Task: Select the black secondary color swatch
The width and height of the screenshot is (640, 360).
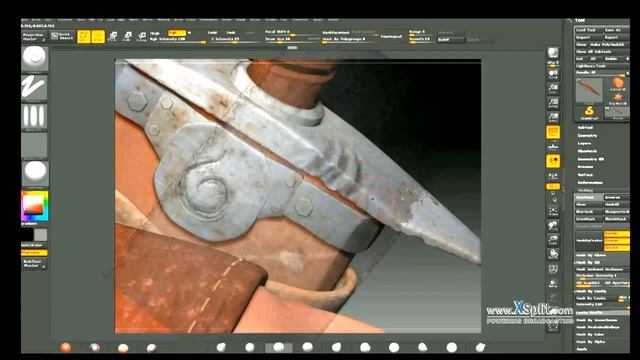Action: click(27, 235)
